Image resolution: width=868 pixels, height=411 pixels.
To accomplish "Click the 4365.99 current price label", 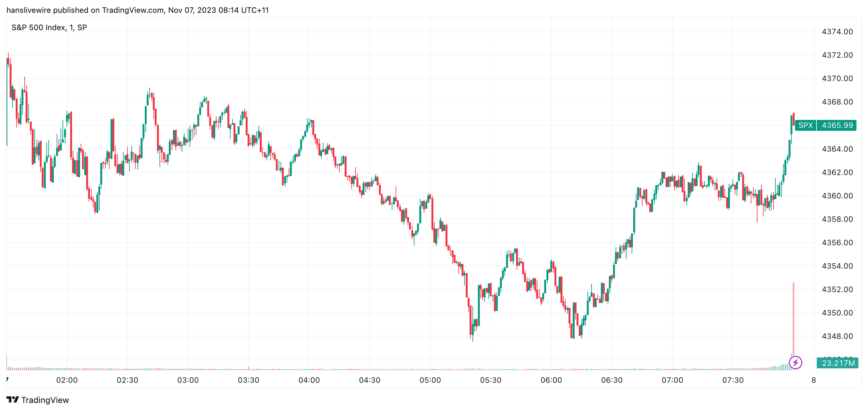I will pyautogui.click(x=837, y=125).
